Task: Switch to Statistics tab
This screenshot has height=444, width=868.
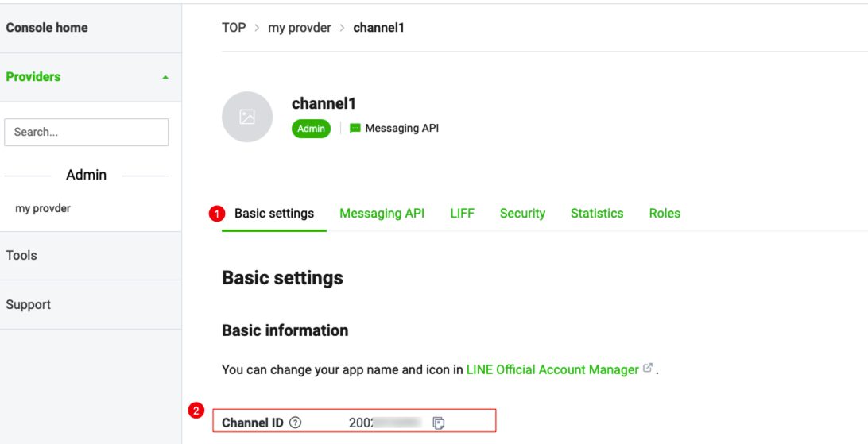Action: (597, 214)
